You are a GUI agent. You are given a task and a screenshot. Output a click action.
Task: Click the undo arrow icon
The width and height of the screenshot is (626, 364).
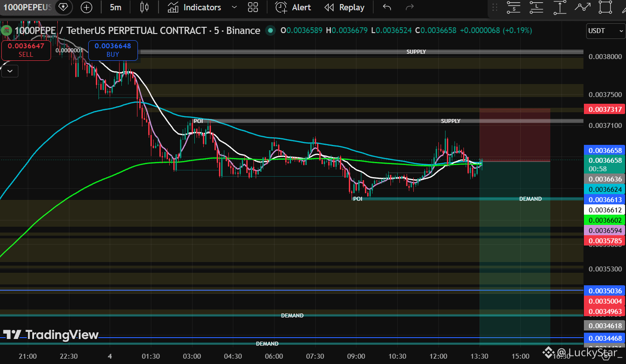pos(387,7)
